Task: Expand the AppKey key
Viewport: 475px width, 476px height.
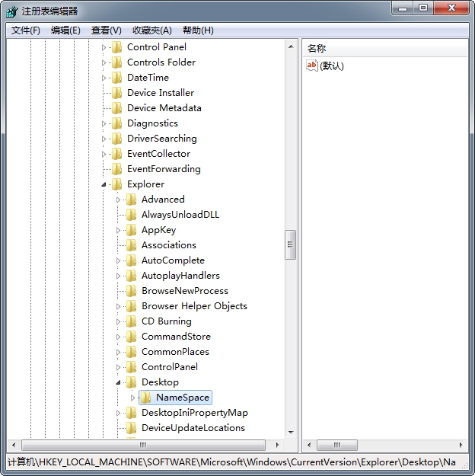Action: point(119,230)
